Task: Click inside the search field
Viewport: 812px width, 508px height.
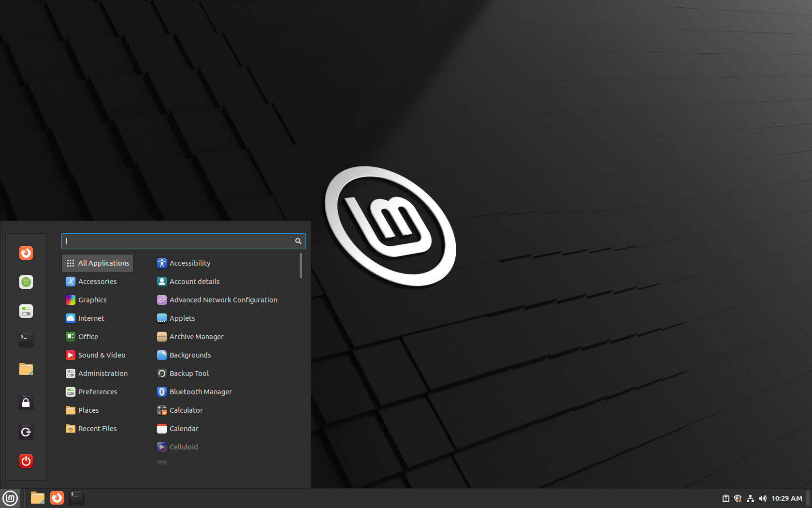Action: point(179,241)
